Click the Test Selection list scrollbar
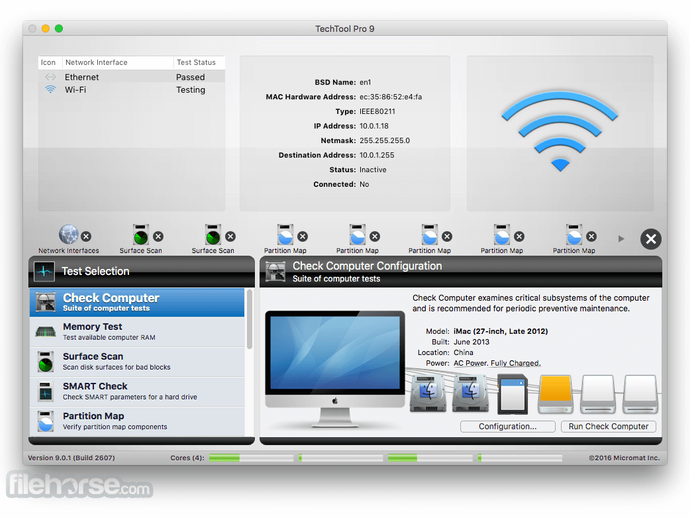This screenshot has width=690, height=518. click(250, 319)
